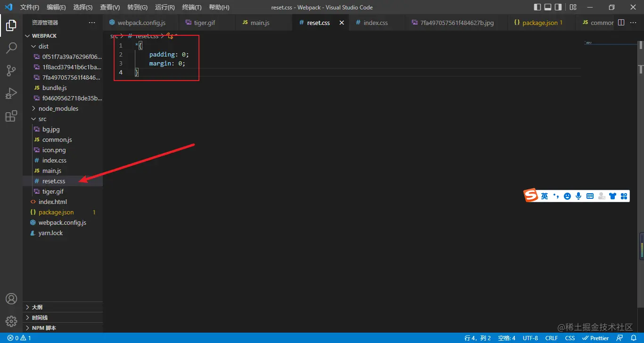Viewport: 644px width, 343px height.
Task: Open the Explorer view in the activity bar
Action: coord(11,25)
